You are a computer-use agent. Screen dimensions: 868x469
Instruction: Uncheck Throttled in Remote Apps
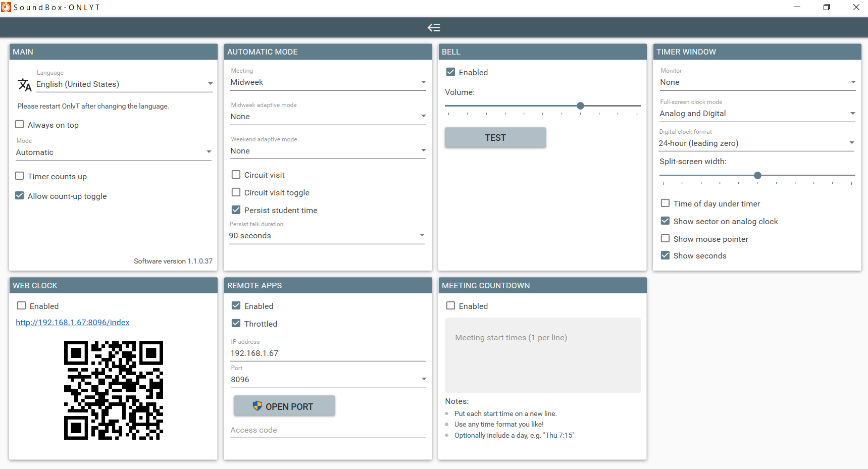pos(236,323)
